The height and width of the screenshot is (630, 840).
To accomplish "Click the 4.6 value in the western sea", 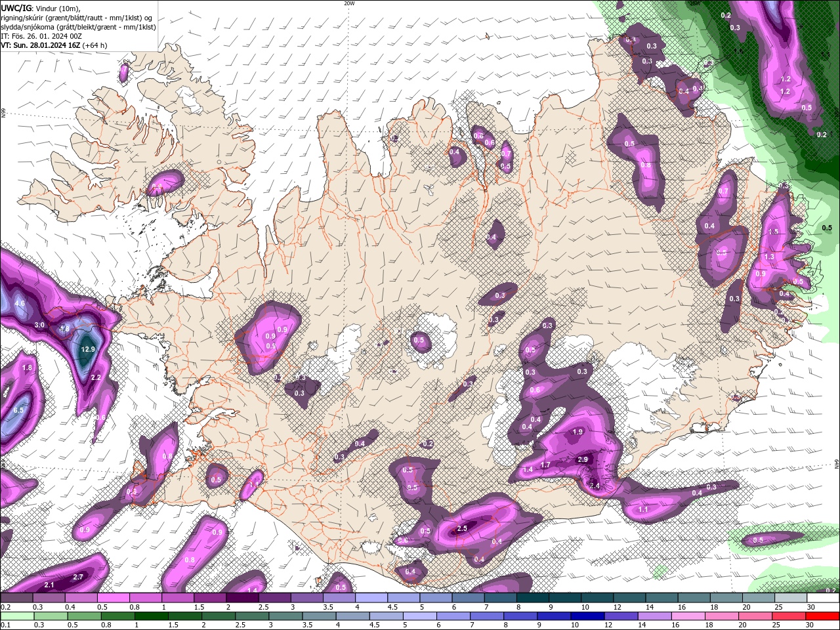I will 20,304.
